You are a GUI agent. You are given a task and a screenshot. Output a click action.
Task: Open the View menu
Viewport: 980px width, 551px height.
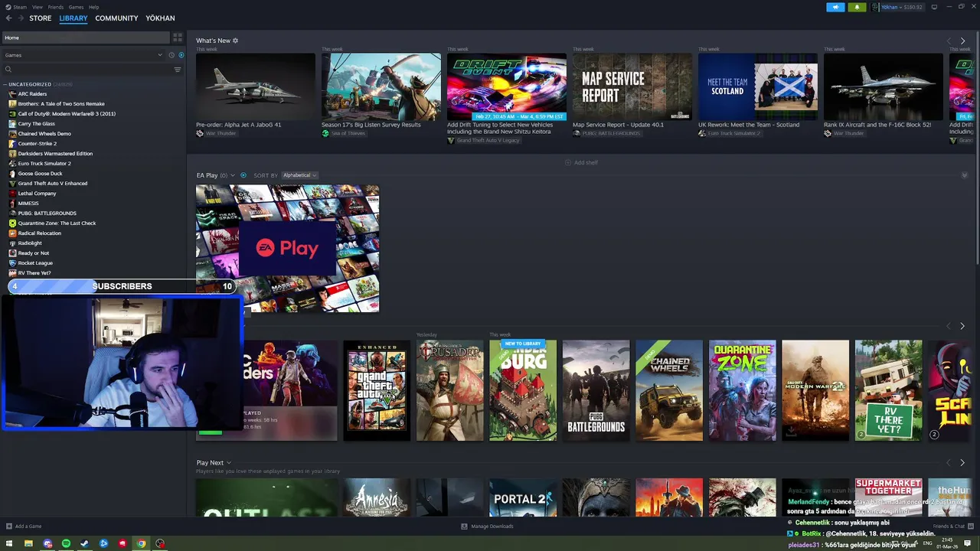click(38, 7)
